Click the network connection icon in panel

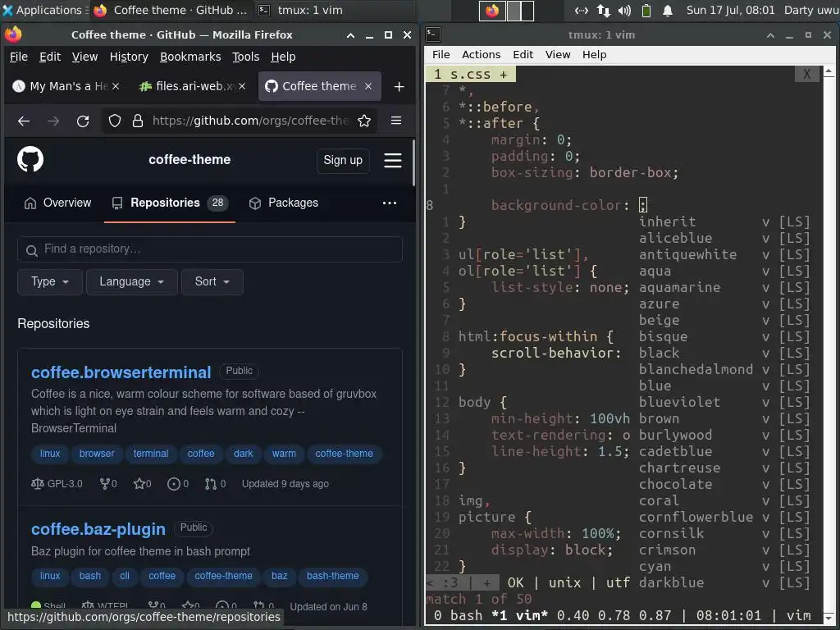pyautogui.click(x=604, y=10)
